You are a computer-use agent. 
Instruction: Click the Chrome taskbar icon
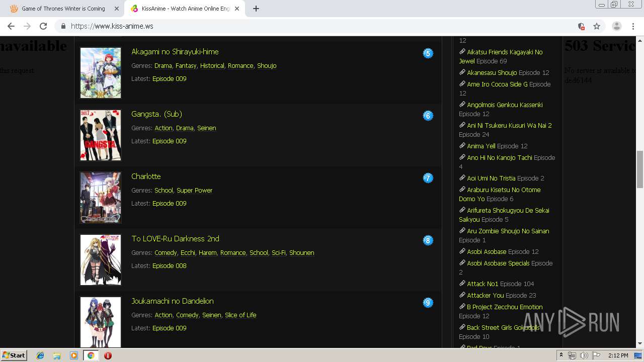click(x=91, y=355)
